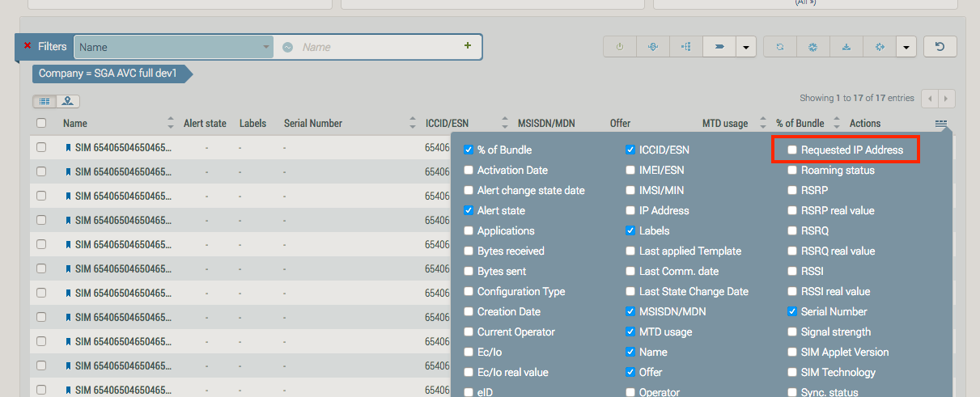
Task: Enable the Requested IP Address column
Action: (x=793, y=150)
